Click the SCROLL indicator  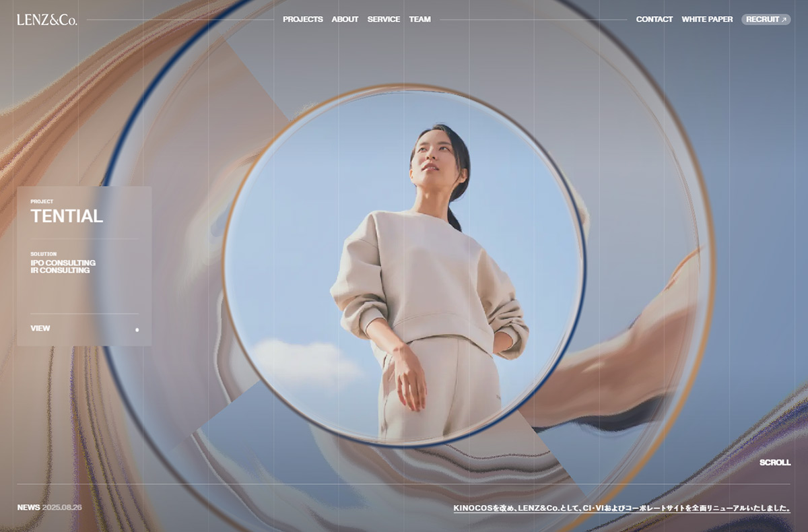coord(775,463)
